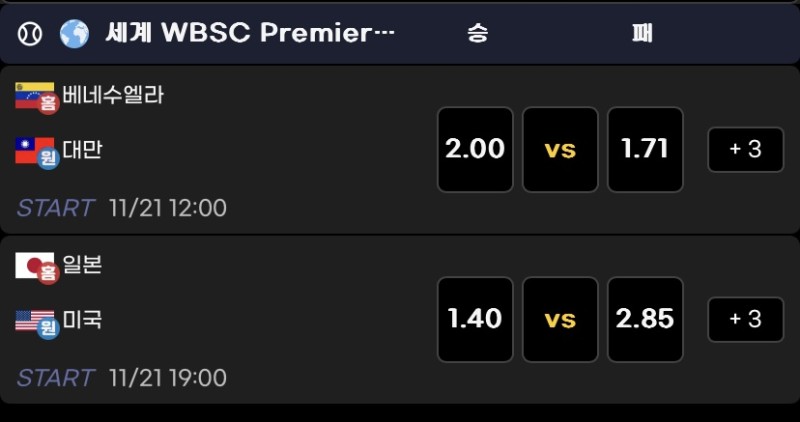This screenshot has height=422, width=800.
Task: Click the 패 column header
Action: (642, 33)
